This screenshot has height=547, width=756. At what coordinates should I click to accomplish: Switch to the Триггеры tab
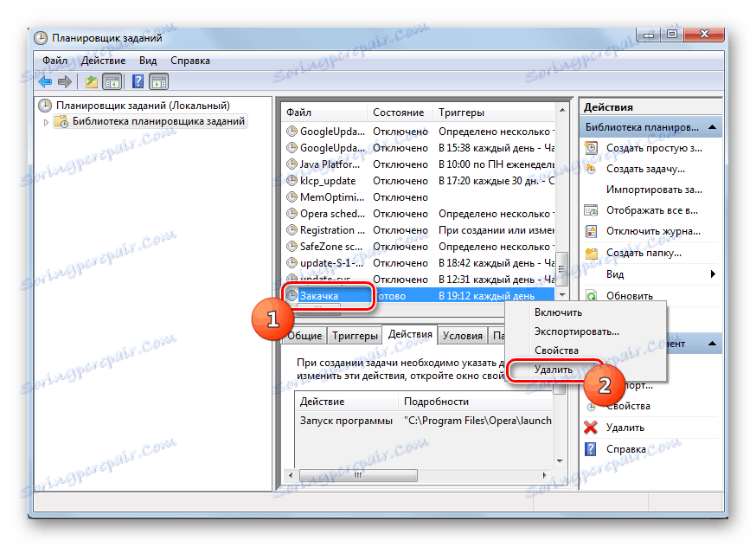(x=355, y=336)
